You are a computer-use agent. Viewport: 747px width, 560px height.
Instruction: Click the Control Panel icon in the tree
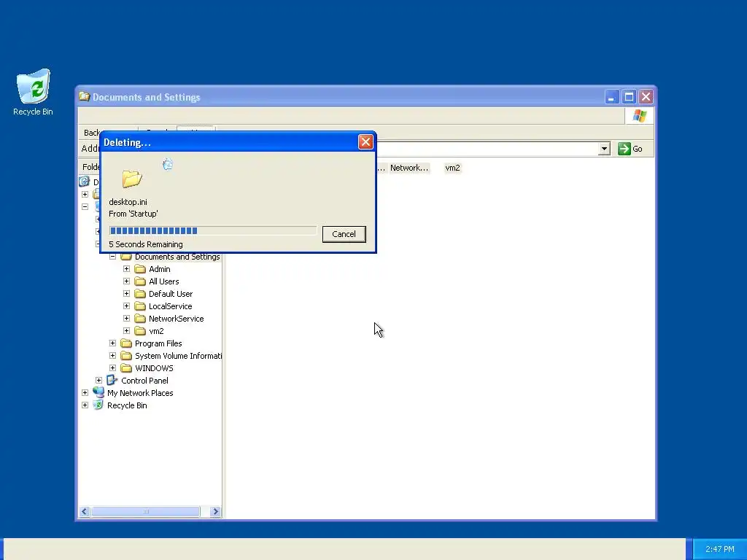pyautogui.click(x=112, y=380)
